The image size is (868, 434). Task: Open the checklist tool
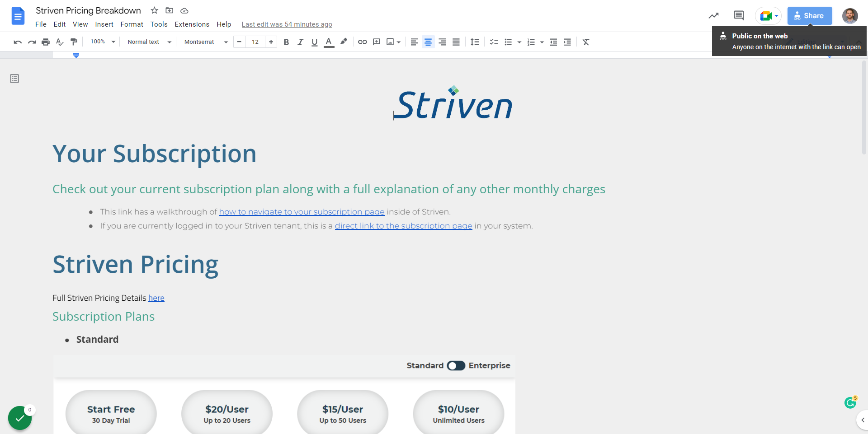pos(494,42)
